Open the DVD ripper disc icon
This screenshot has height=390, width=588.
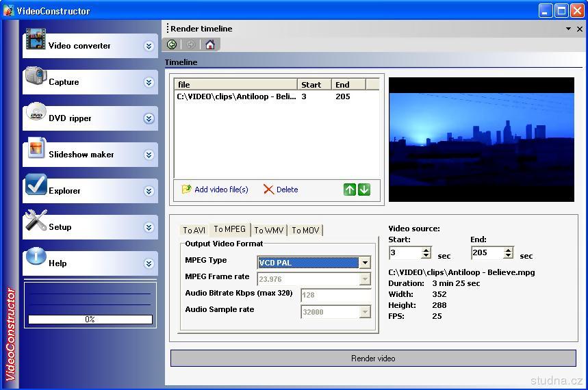36,113
